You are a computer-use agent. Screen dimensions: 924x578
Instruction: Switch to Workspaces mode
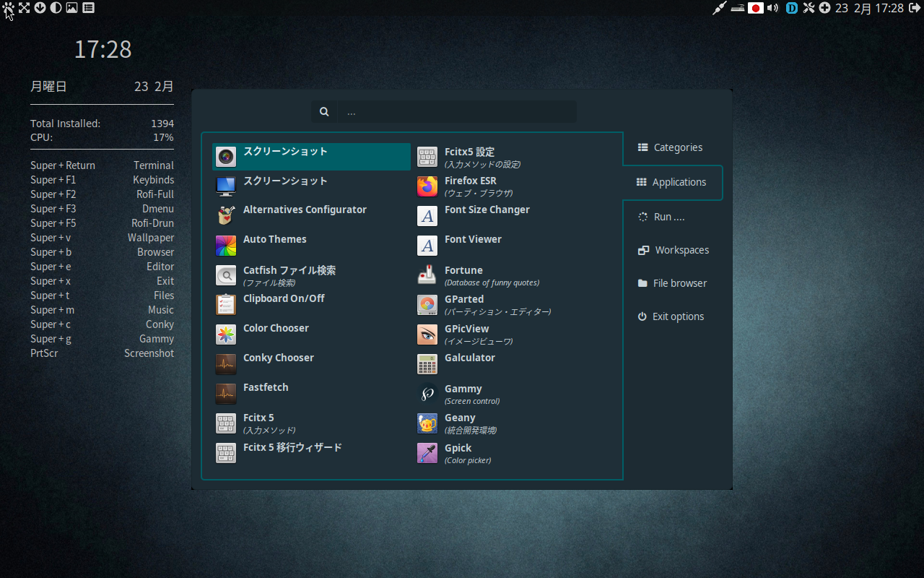tap(674, 250)
